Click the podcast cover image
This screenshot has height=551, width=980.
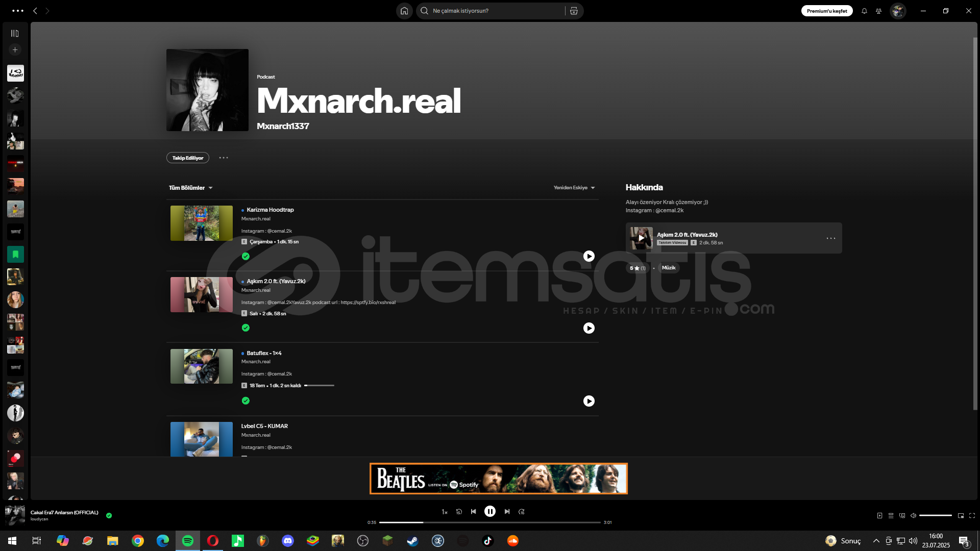click(x=207, y=90)
